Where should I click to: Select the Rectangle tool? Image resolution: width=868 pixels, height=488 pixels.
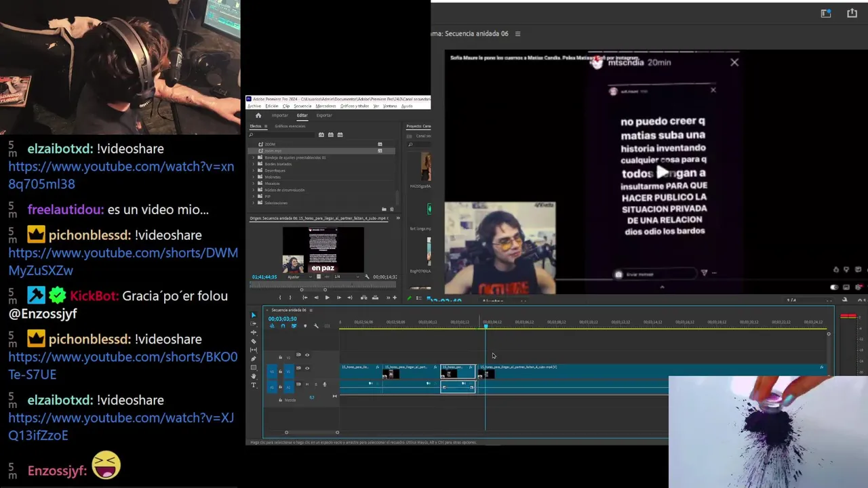(x=254, y=367)
